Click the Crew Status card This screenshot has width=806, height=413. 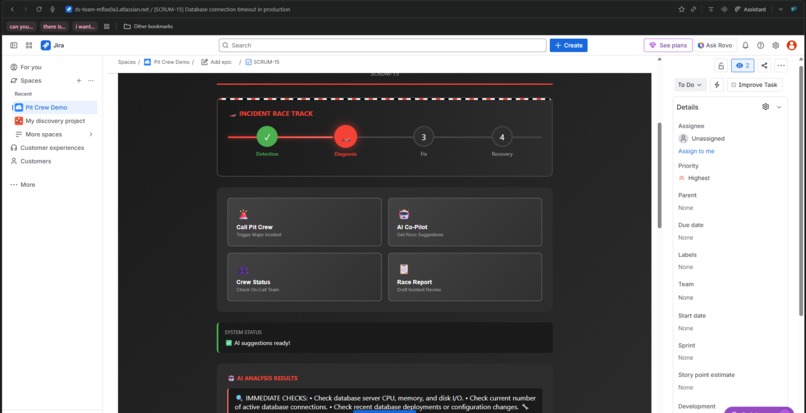pyautogui.click(x=304, y=277)
